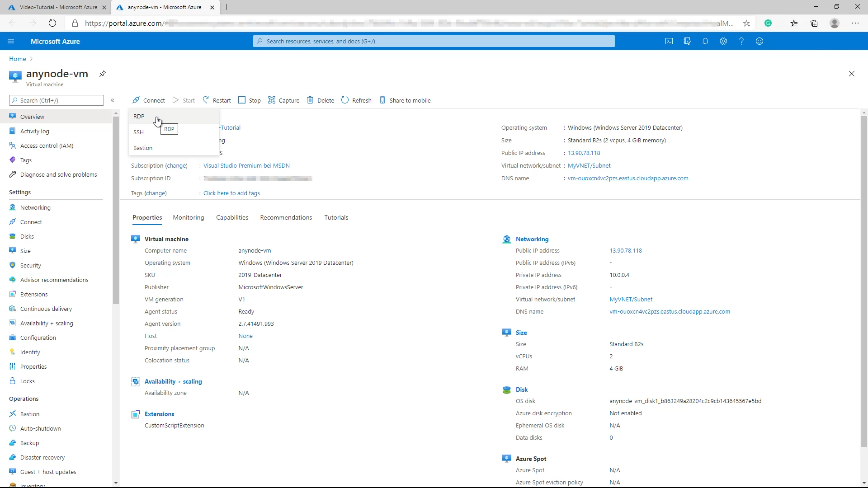This screenshot has width=868, height=488.
Task: Open Visual Studio Premium bei MSDN subscription
Action: tap(246, 165)
